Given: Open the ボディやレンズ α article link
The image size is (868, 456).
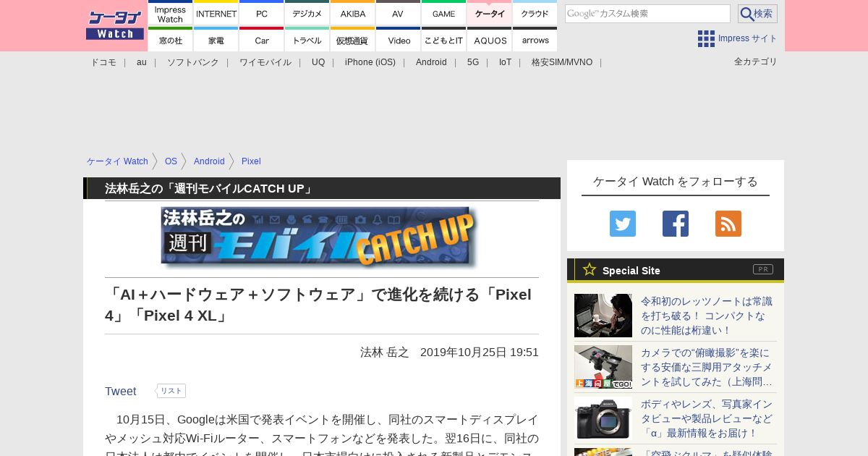Looking at the screenshot, I should click(x=707, y=418).
